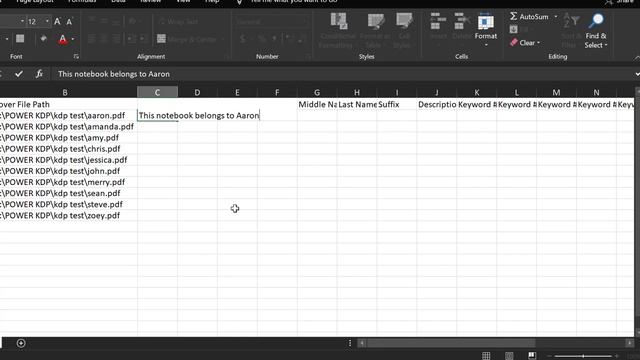Apply cell borders from the Font group
Viewport: 640px width, 360px height.
pyautogui.click(x=20, y=39)
